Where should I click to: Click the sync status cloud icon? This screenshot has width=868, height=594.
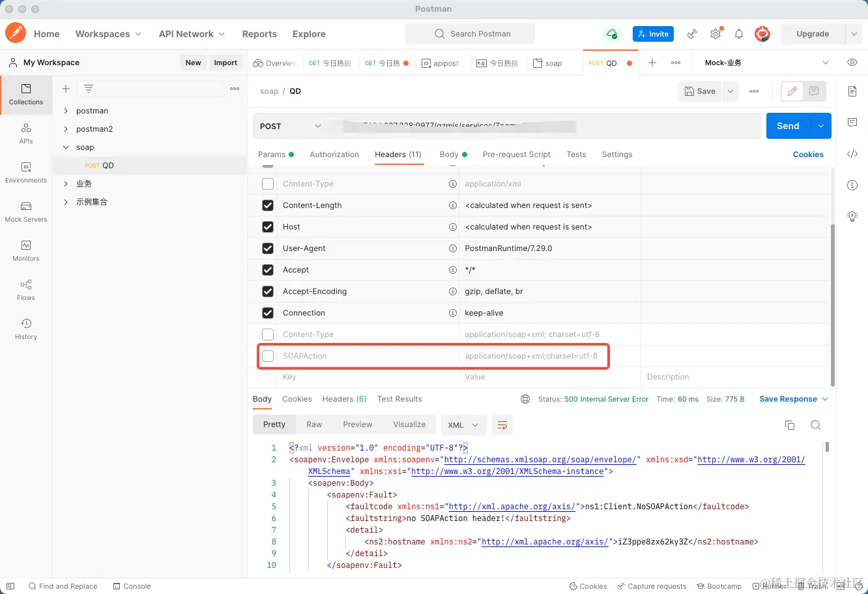[611, 34]
